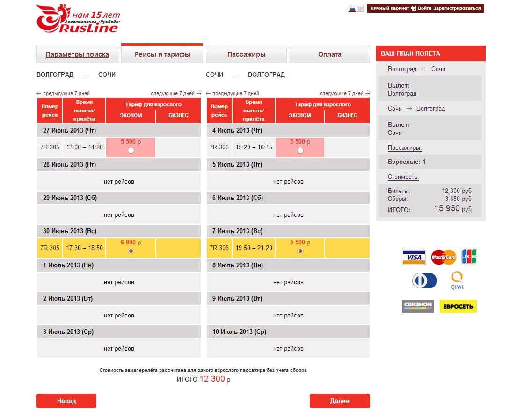Switch language with the English flag icon
Viewport: 510px width, 420px height.
[361, 8]
